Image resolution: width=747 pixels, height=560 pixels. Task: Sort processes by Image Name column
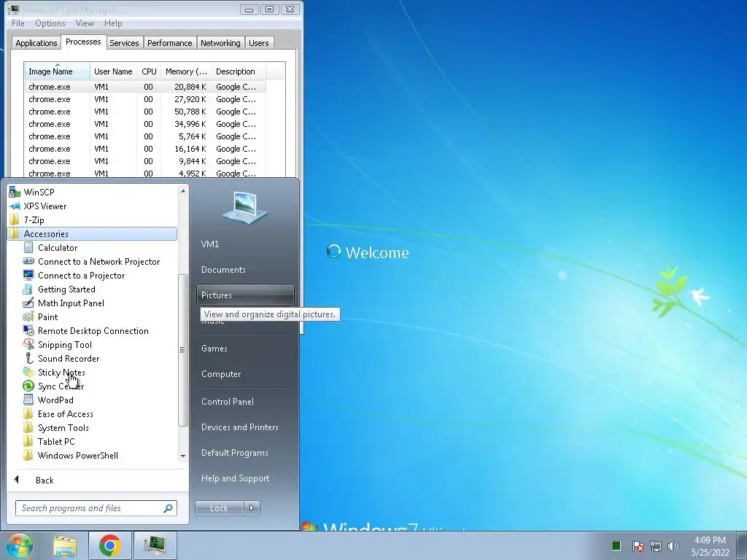57,71
